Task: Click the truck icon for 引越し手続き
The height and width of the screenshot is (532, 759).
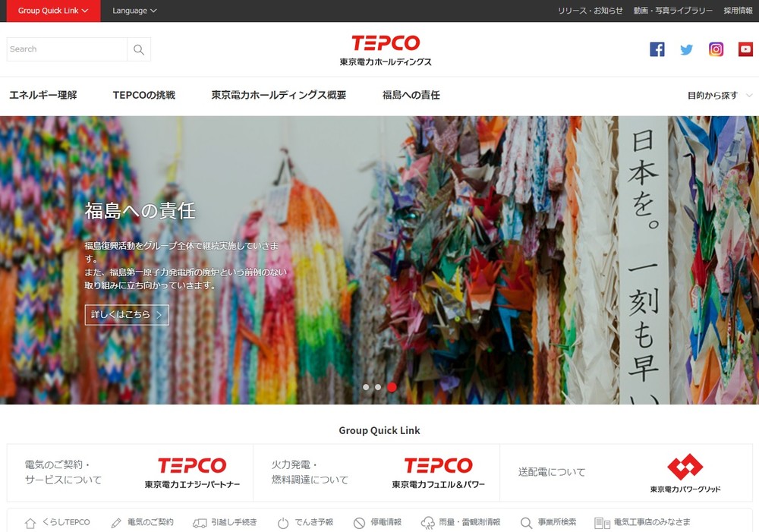Action: [200, 523]
